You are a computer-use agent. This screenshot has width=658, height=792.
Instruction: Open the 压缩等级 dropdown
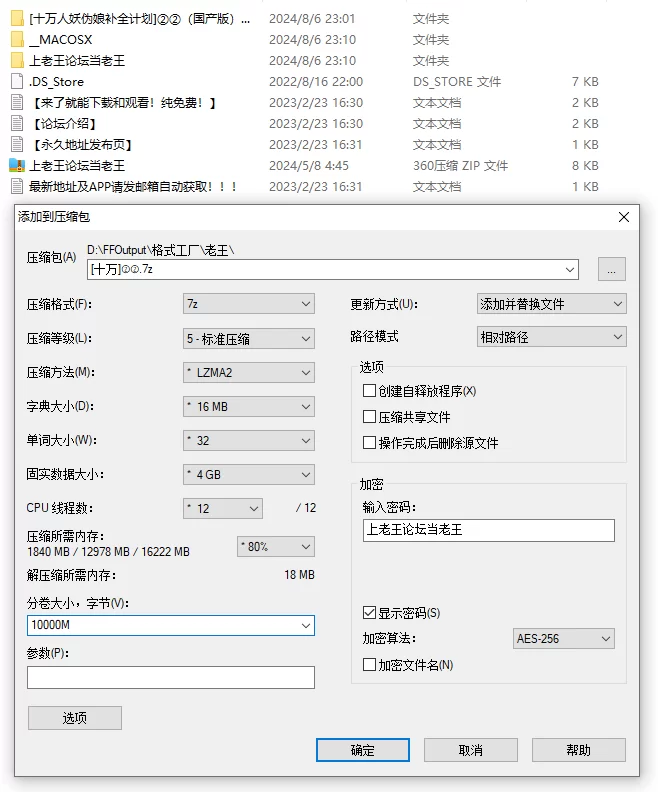[x=248, y=338]
